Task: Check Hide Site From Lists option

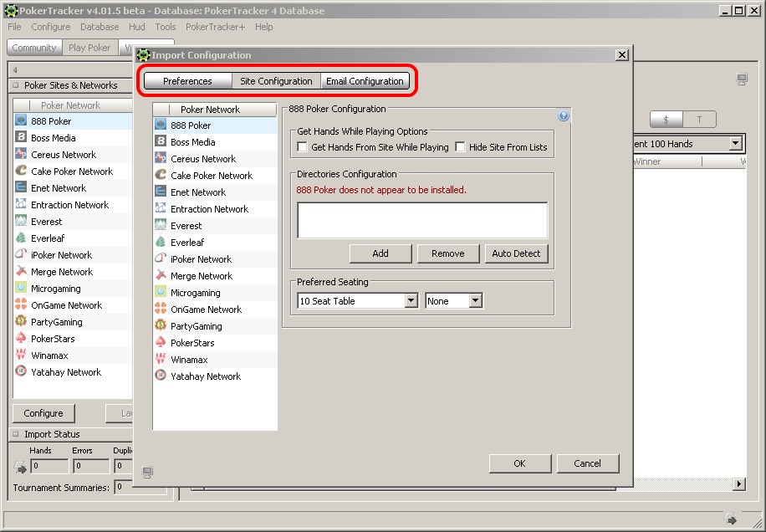Action: click(460, 146)
